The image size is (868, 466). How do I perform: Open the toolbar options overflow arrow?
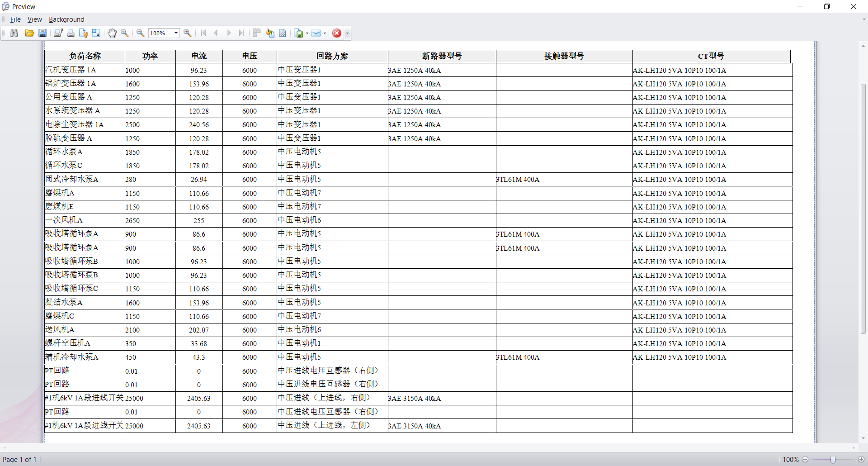pyautogui.click(x=347, y=33)
